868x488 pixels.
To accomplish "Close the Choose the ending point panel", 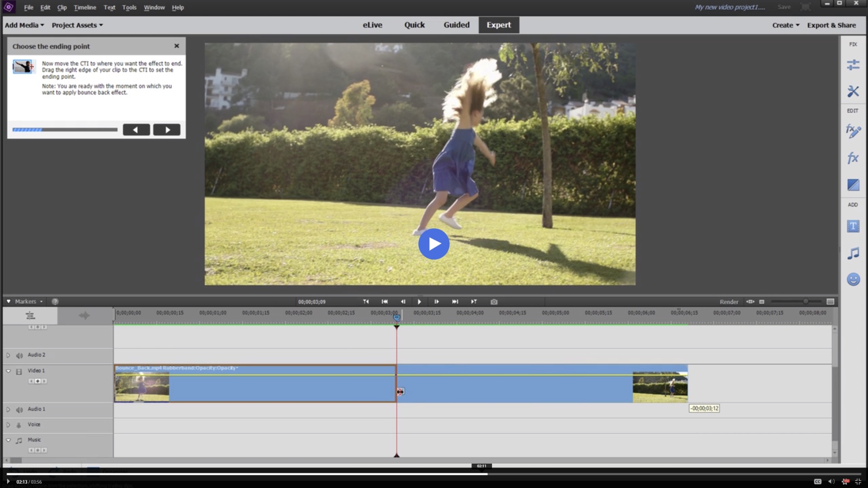I will 176,46.
